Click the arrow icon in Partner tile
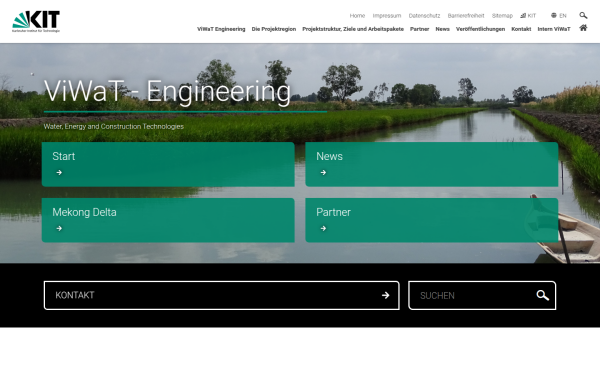The height and width of the screenshot is (375, 600). pos(323,228)
